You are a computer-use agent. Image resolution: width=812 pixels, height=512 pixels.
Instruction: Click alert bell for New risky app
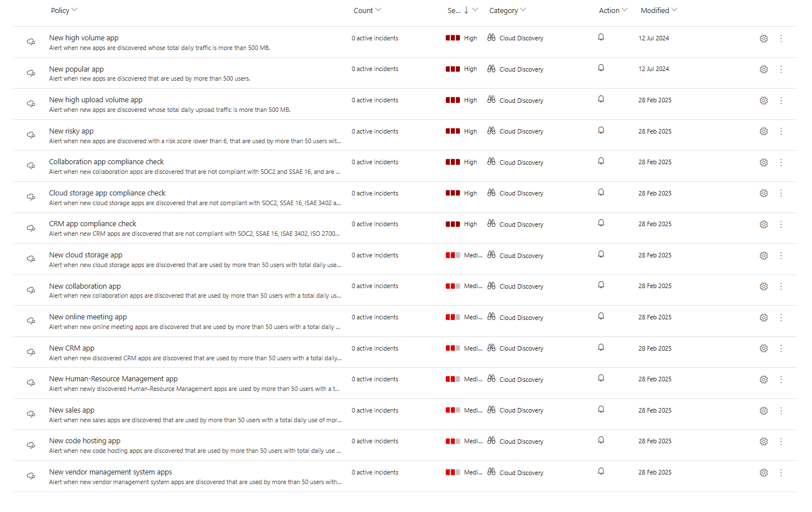pos(601,131)
